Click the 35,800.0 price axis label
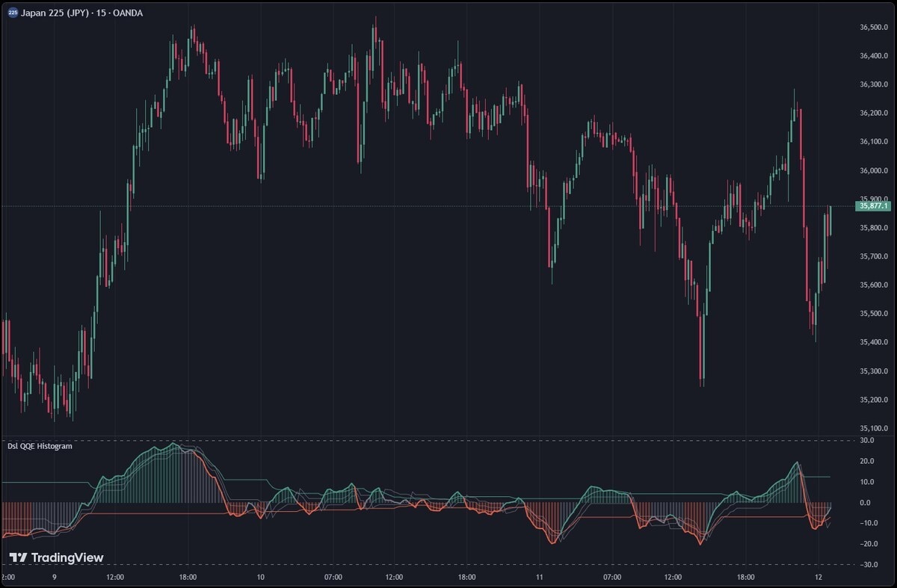 click(874, 228)
